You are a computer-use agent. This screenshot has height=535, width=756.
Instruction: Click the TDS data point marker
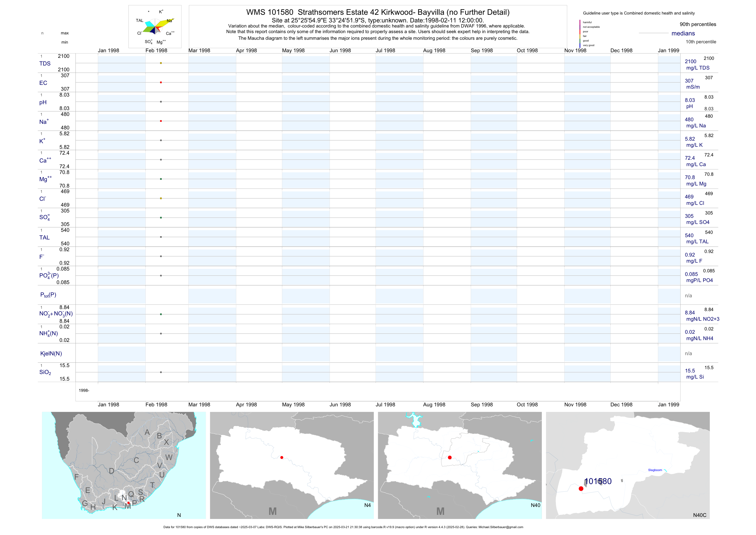(161, 63)
